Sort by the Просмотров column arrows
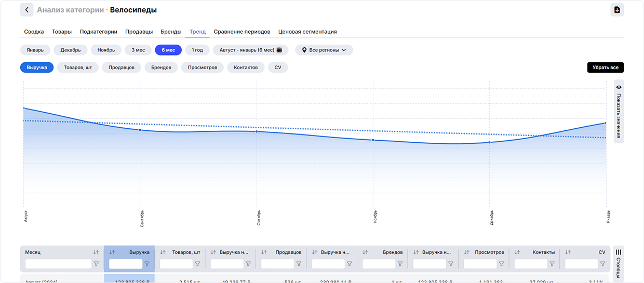This screenshot has height=283, width=644. [x=466, y=252]
